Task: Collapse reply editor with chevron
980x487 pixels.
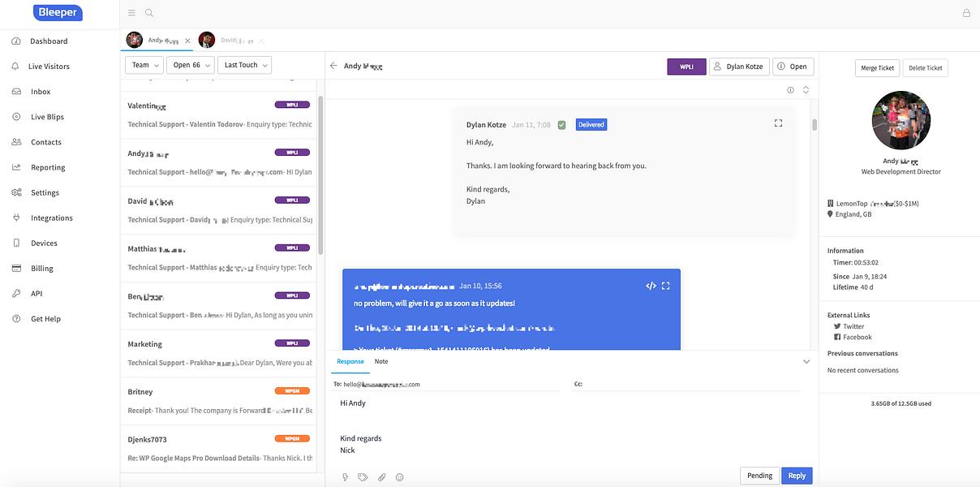Action: (806, 361)
